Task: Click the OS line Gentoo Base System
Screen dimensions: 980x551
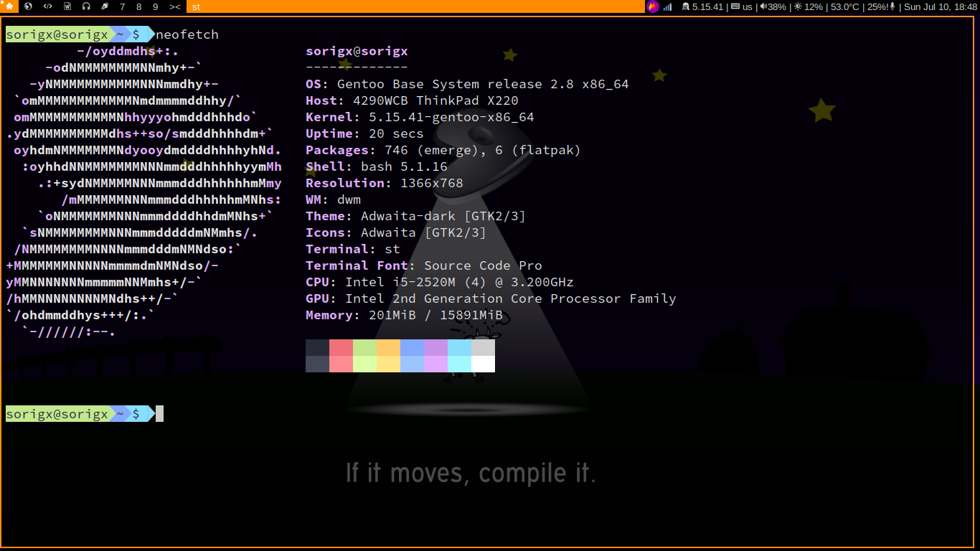Action: tap(467, 84)
